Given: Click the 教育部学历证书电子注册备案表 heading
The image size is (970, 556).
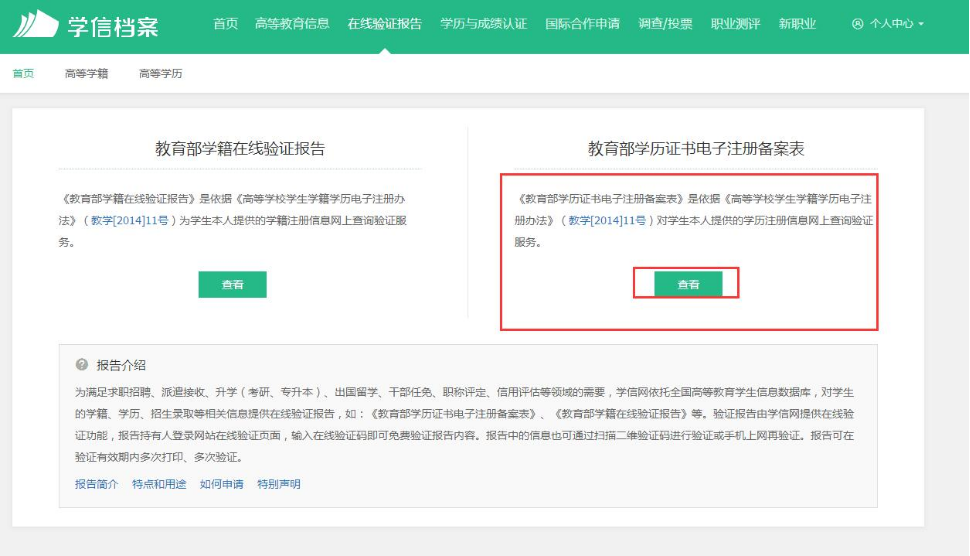Looking at the screenshot, I should coord(696,148).
